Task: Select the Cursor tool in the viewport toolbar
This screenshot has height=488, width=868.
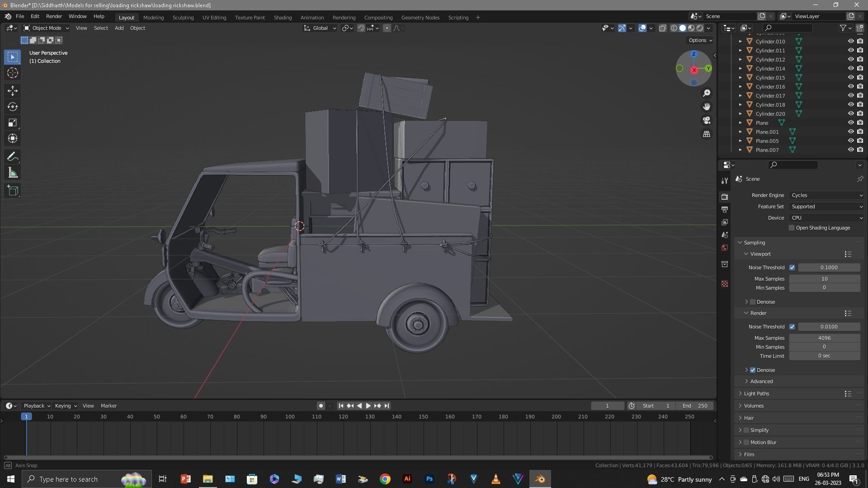Action: coord(13,73)
